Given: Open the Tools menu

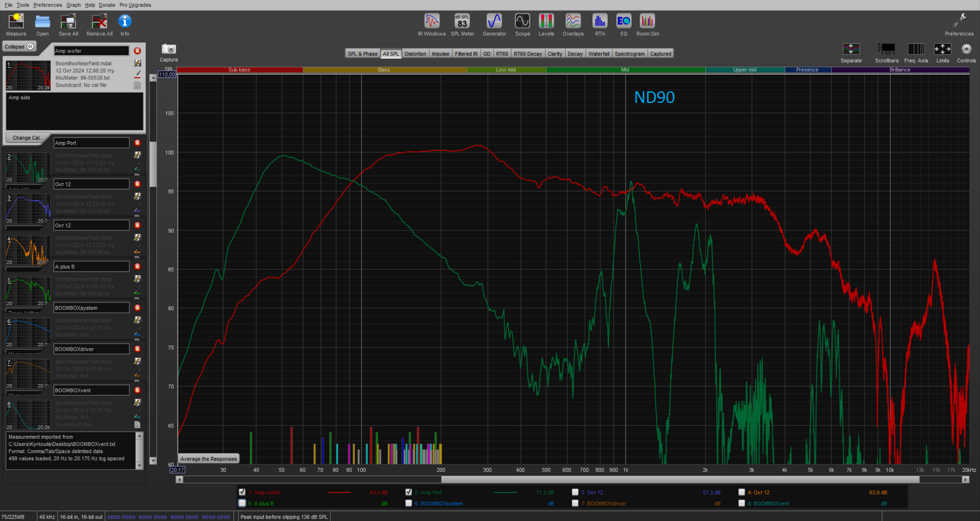Looking at the screenshot, I should coord(23,5).
